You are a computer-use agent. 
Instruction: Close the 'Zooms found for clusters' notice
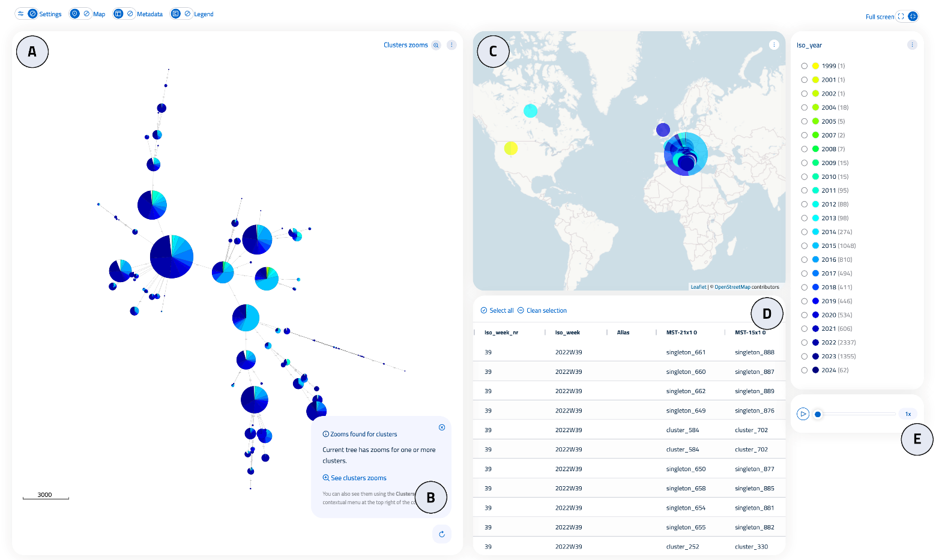(x=442, y=427)
